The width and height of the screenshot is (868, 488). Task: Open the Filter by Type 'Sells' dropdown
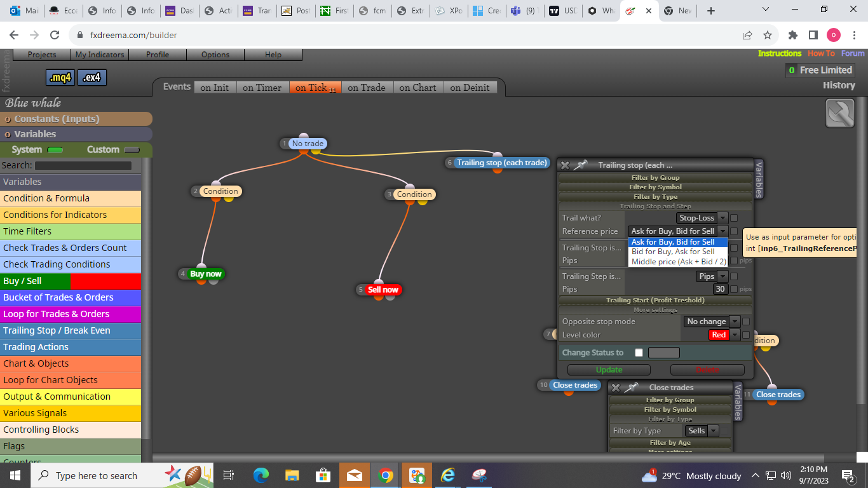pyautogui.click(x=702, y=431)
